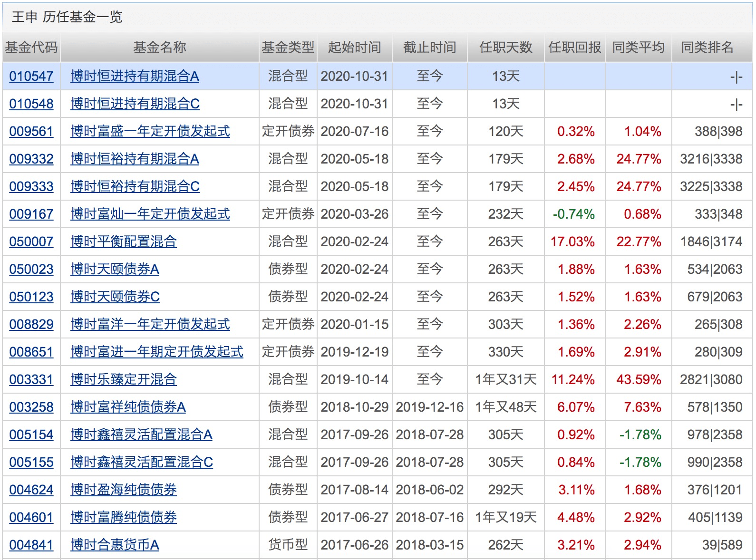756x560 pixels.
Task: Click fund code 008829
Action: [31, 324]
